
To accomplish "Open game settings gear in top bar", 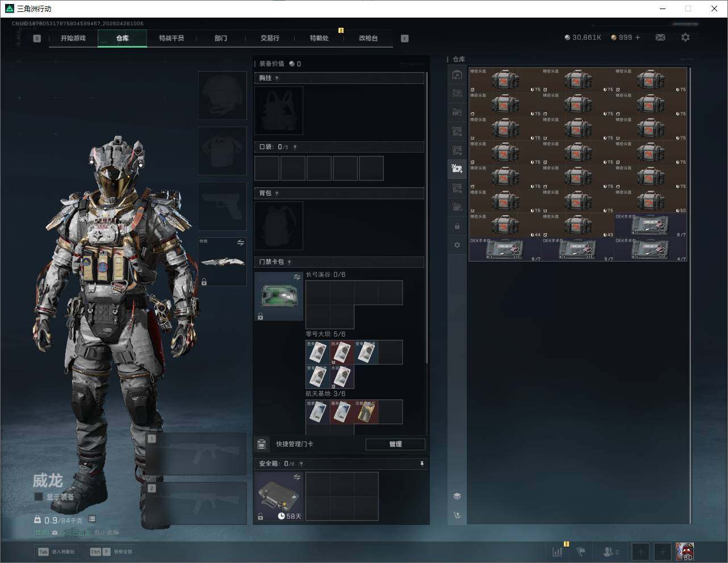I will (685, 37).
